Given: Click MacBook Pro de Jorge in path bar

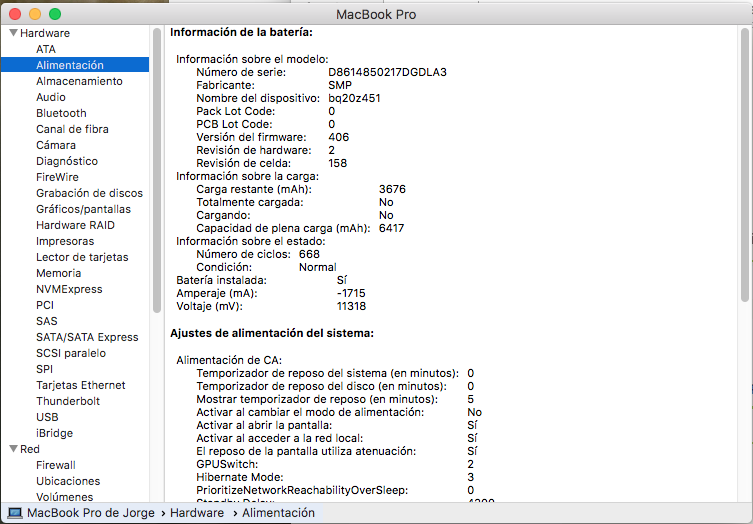Looking at the screenshot, I should (91, 513).
